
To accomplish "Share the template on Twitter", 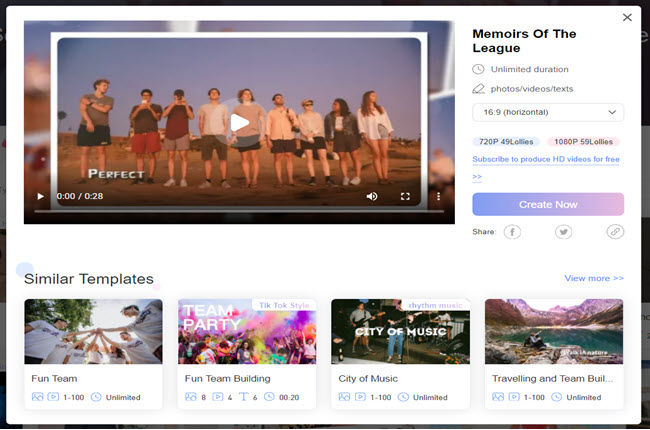I will pos(564,232).
